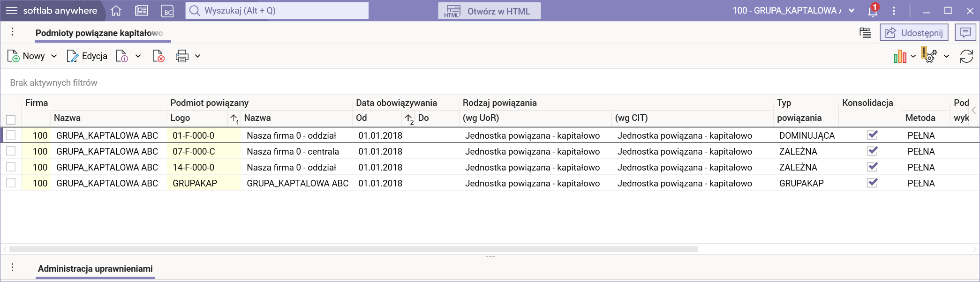The height and width of the screenshot is (282, 980).
Task: Select DOMINUJĄCA type cell
Action: [x=807, y=135]
